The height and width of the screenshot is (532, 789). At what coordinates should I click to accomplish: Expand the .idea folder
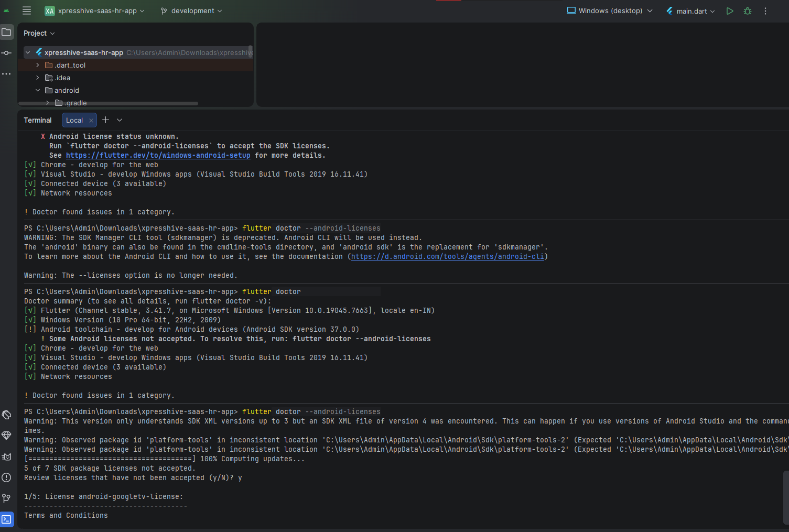click(38, 78)
